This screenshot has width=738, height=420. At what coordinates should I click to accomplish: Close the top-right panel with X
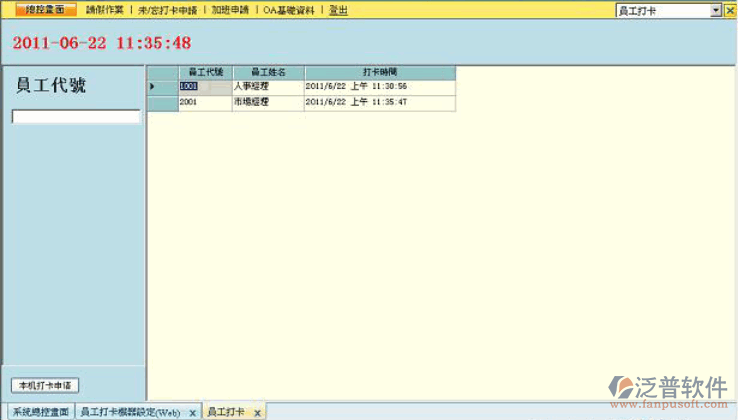point(730,10)
